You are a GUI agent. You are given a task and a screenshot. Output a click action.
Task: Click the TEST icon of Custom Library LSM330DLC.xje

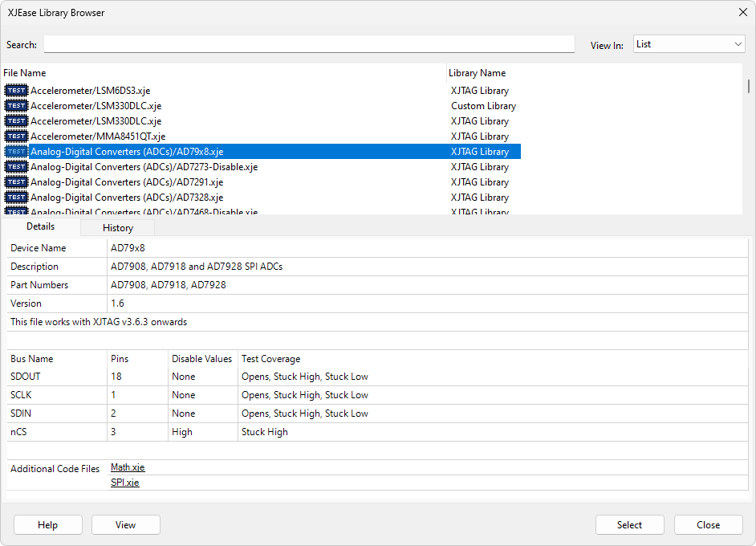[16, 106]
